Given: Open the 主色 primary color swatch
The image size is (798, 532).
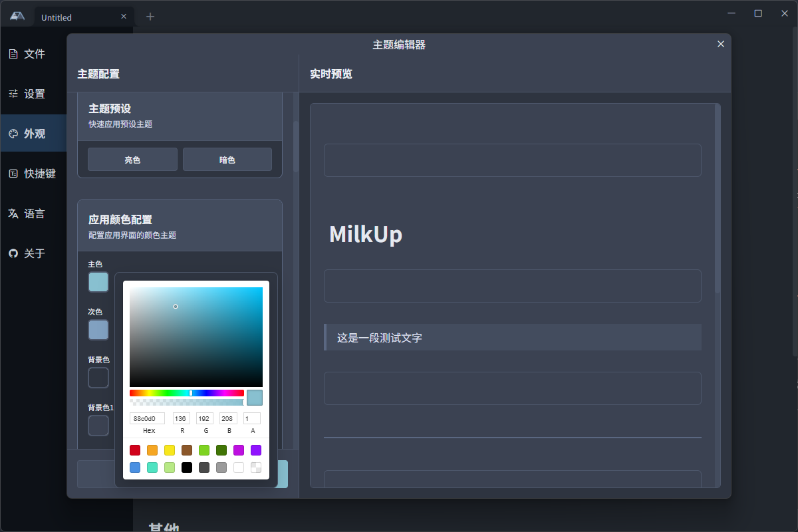Looking at the screenshot, I should 98,282.
